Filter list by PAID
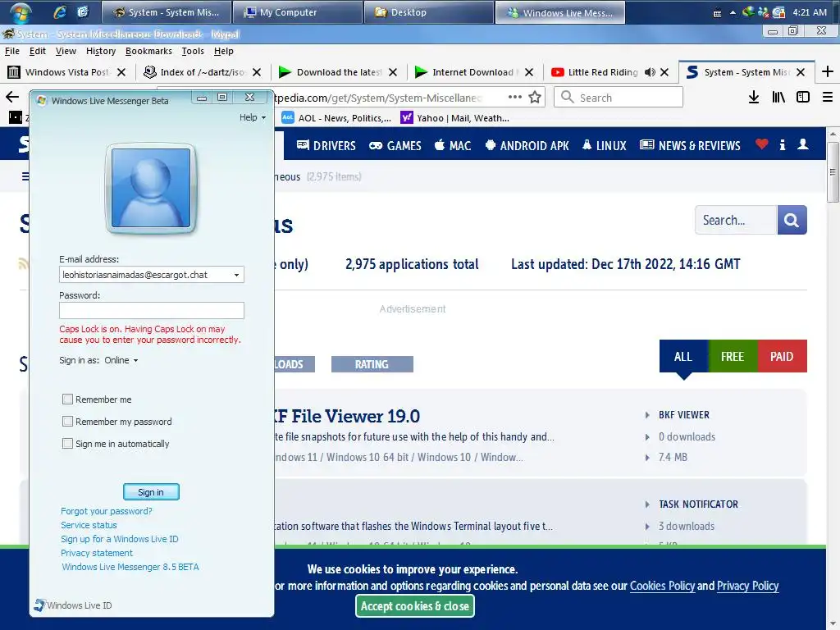Image resolution: width=840 pixels, height=630 pixels. [x=782, y=356]
